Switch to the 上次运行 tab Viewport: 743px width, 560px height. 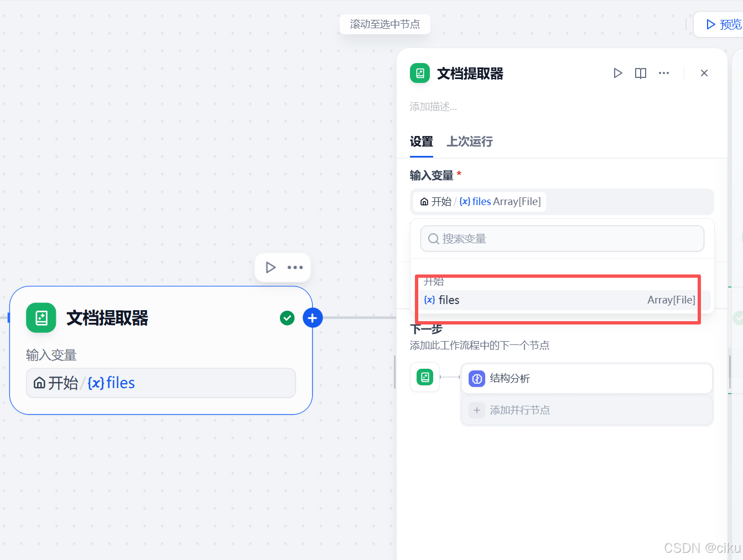pos(469,142)
